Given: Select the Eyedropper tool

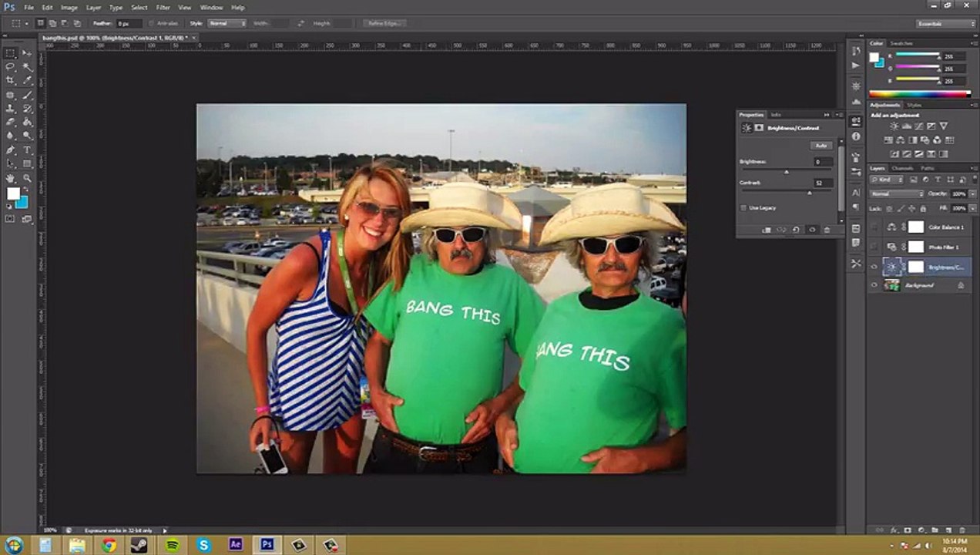Looking at the screenshot, I should coord(27,81).
